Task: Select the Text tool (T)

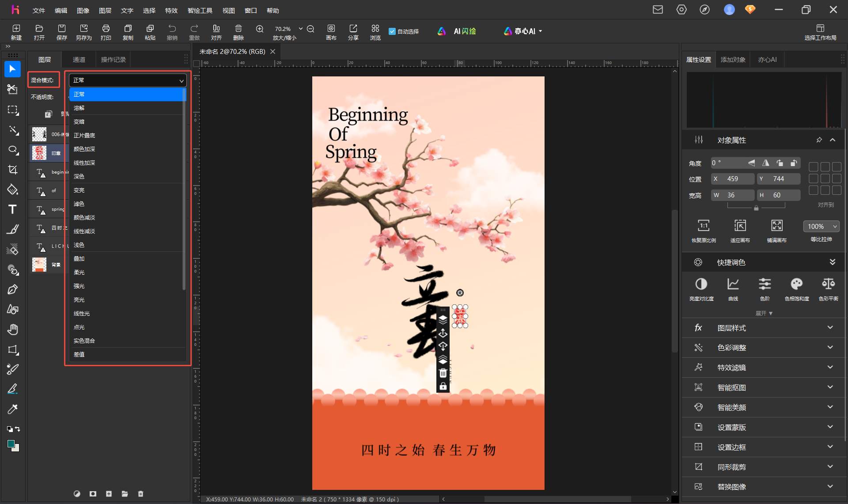Action: (x=12, y=209)
